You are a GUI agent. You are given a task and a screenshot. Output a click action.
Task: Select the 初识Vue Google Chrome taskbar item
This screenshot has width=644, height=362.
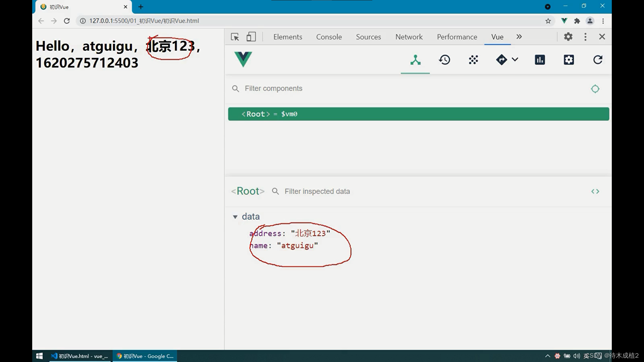(145, 356)
